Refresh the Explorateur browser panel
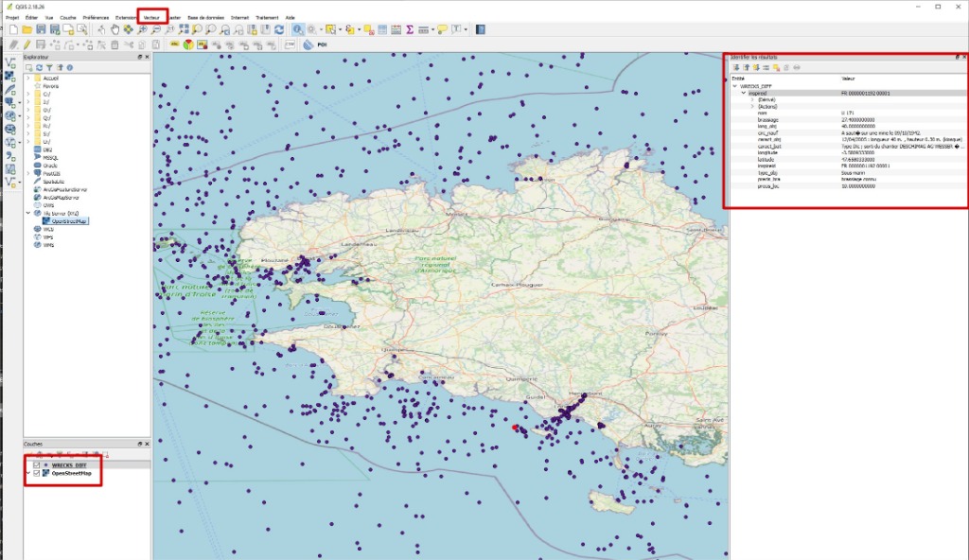Viewport: 969px width, 560px height. pos(39,68)
